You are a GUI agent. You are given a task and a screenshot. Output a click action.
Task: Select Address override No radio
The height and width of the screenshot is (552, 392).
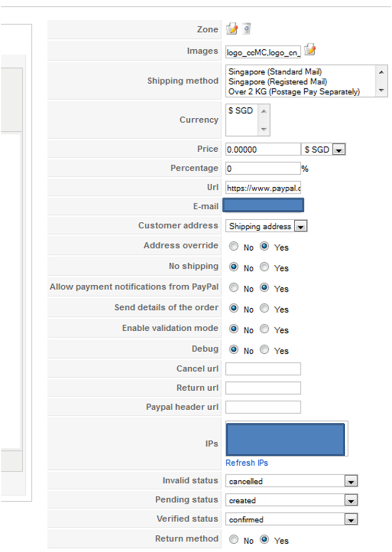point(234,246)
